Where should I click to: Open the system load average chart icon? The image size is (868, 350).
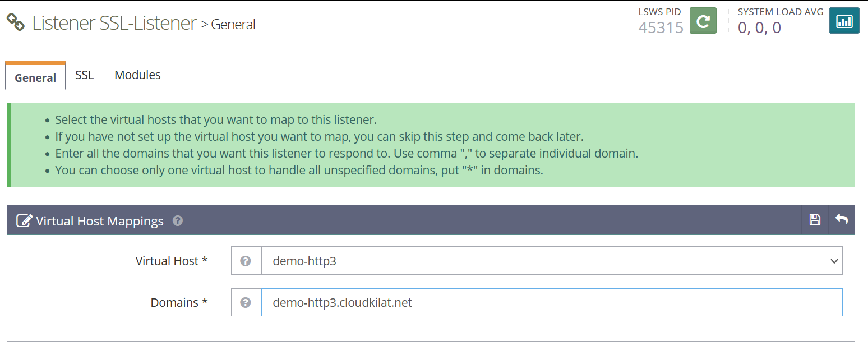[844, 20]
